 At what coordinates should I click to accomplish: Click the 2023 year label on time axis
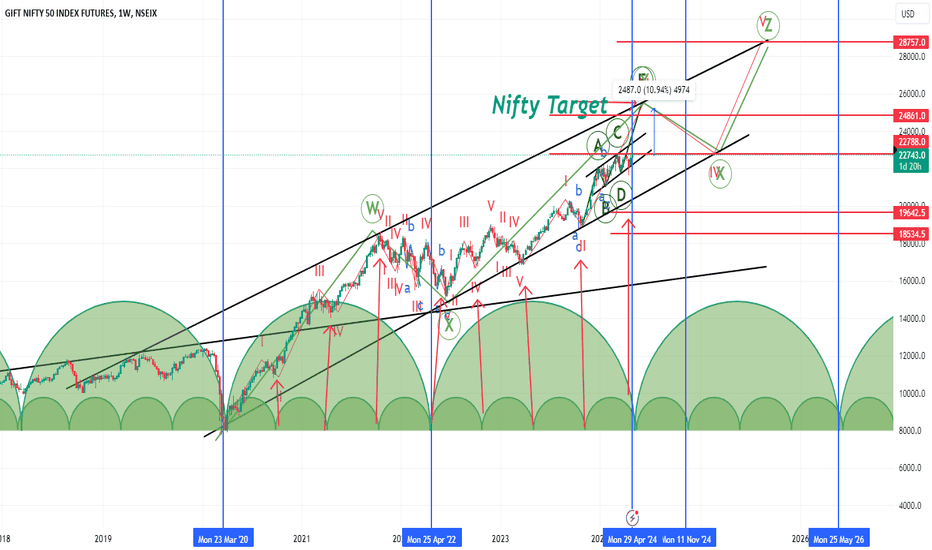[x=500, y=539]
